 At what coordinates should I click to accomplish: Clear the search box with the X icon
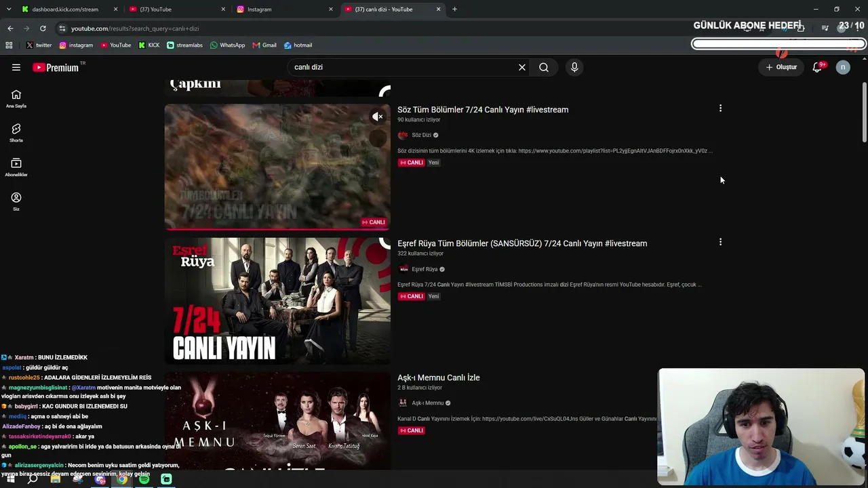(x=522, y=67)
